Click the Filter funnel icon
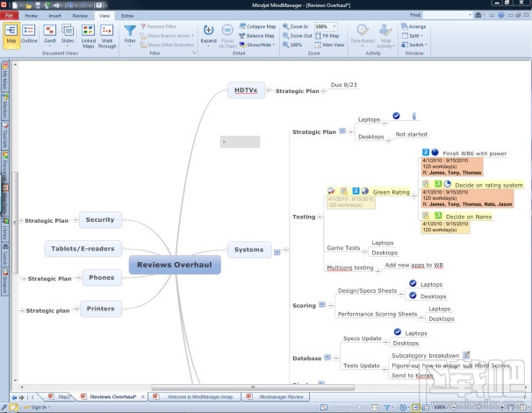 point(130,31)
